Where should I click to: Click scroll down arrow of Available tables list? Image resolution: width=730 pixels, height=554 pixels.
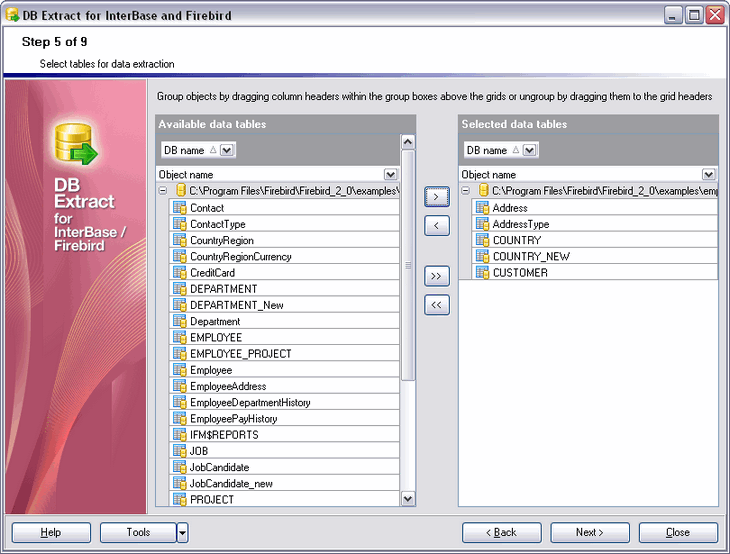408,499
